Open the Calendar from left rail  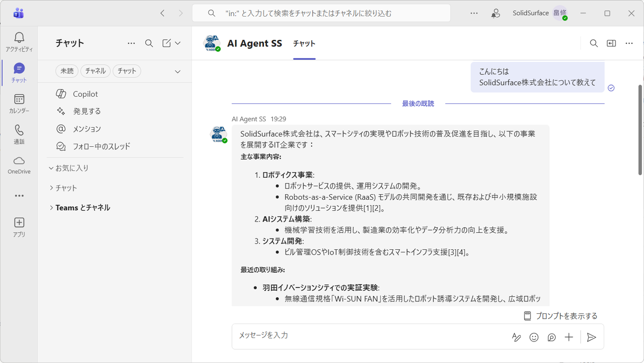(x=19, y=104)
